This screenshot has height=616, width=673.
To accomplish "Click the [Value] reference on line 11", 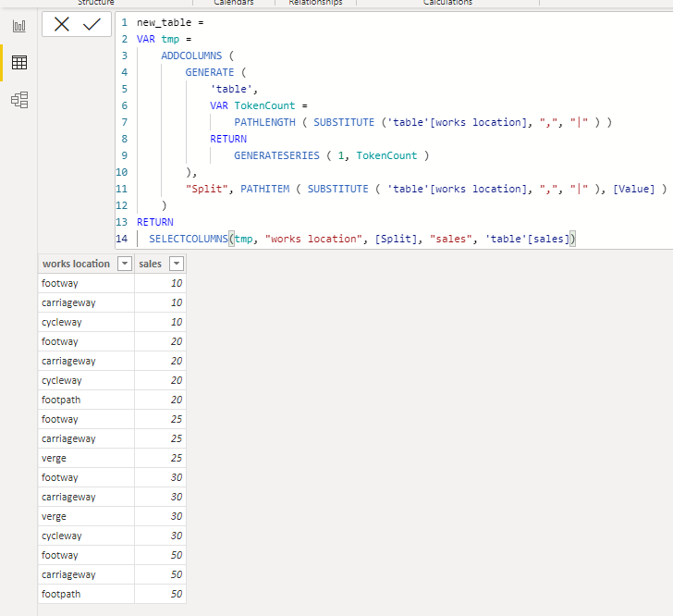I will 634,189.
